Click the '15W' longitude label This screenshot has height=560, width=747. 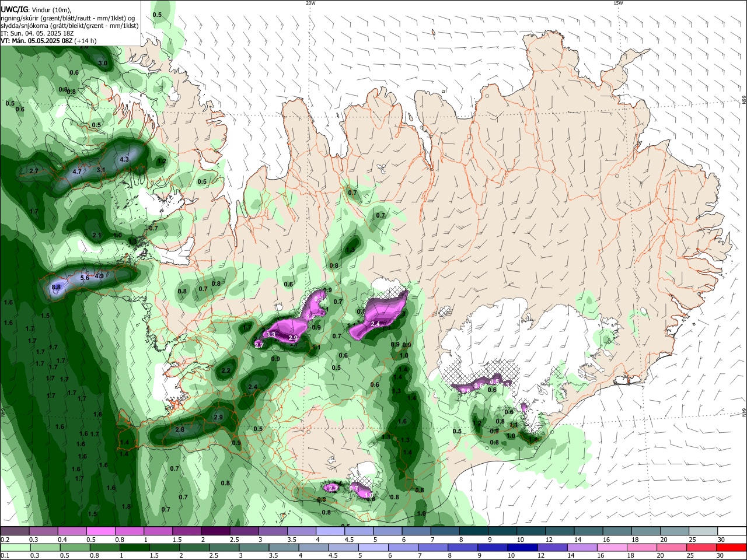[618, 3]
